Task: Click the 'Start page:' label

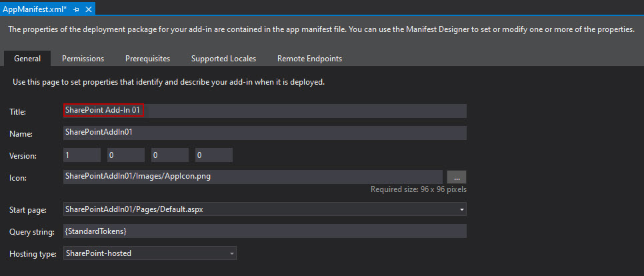Action: (x=28, y=210)
